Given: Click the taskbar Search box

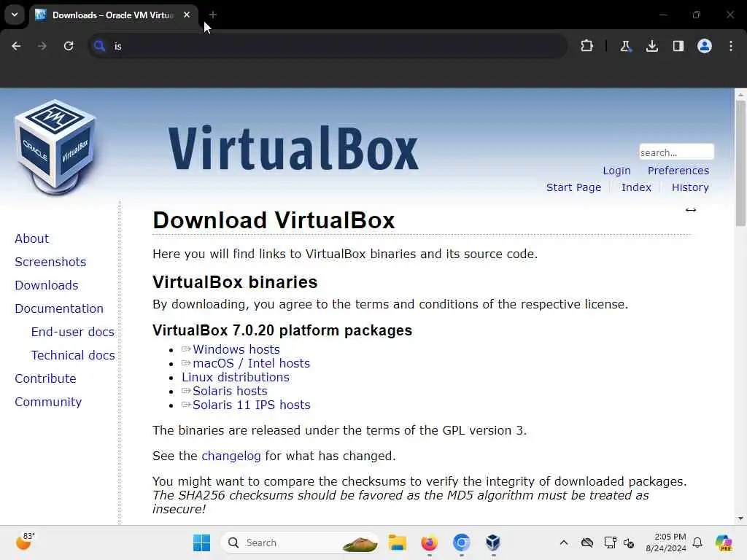Looking at the screenshot, I should (300, 542).
